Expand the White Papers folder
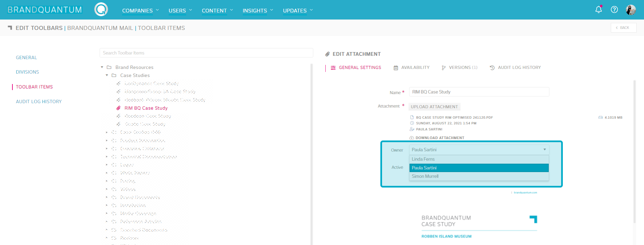644x245 pixels. pyautogui.click(x=107, y=173)
